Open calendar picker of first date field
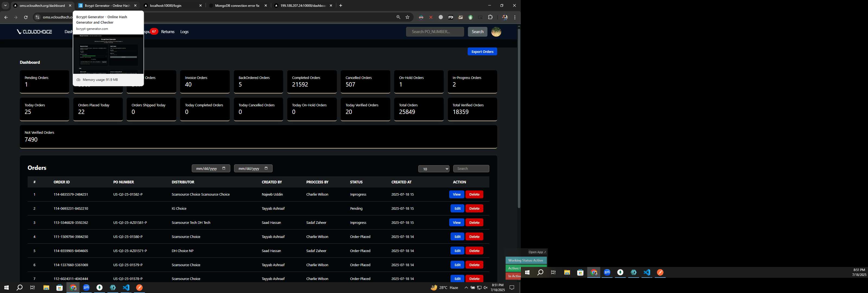The height and width of the screenshot is (293, 868). click(x=224, y=168)
